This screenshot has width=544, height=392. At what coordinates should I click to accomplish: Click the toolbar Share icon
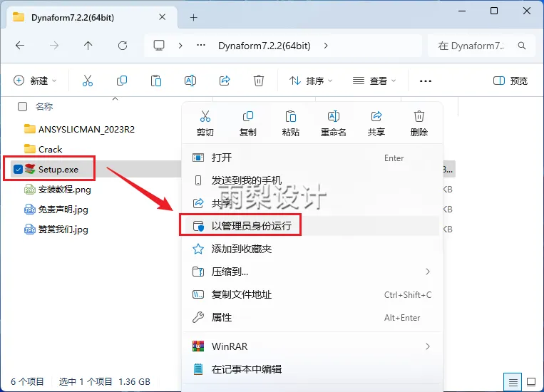click(x=225, y=81)
